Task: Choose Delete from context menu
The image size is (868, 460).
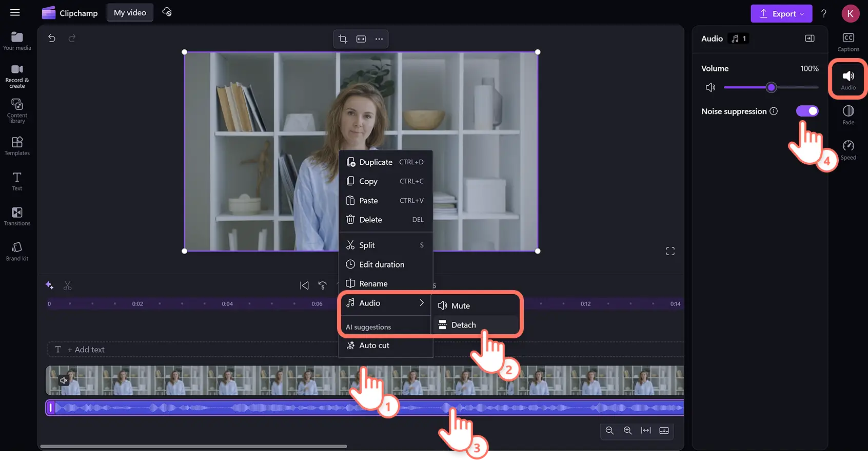Action: pyautogui.click(x=386, y=220)
